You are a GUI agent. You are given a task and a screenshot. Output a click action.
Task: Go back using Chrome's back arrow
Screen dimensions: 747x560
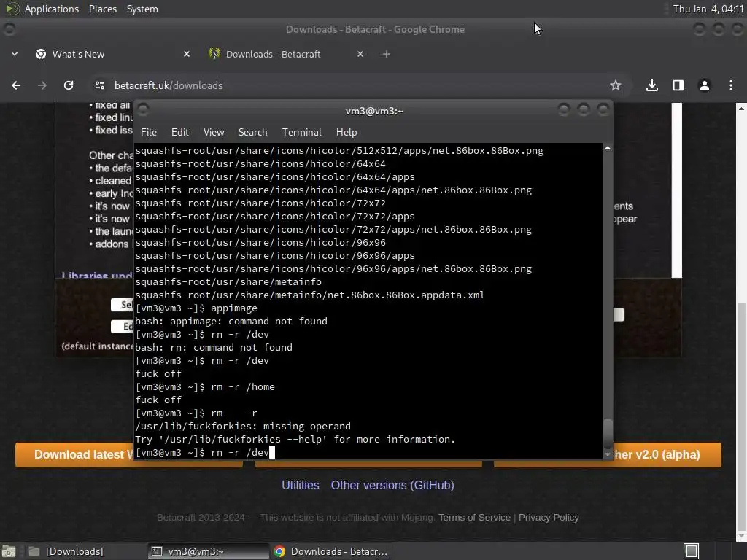click(x=16, y=85)
